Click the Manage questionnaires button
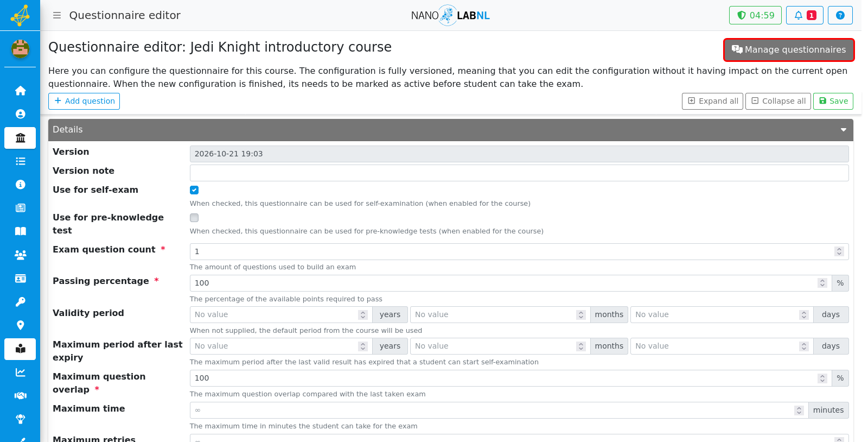This screenshot has height=442, width=868. click(789, 49)
